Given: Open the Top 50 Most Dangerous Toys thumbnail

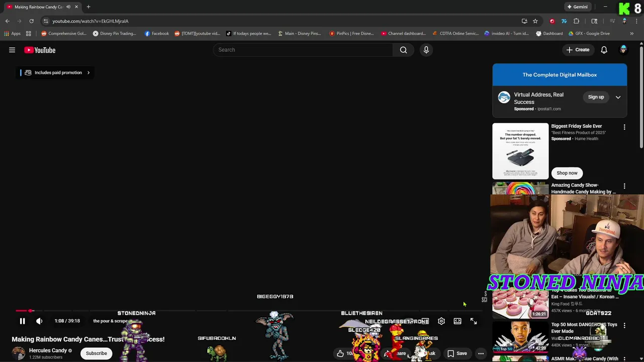Looking at the screenshot, I should point(520,336).
